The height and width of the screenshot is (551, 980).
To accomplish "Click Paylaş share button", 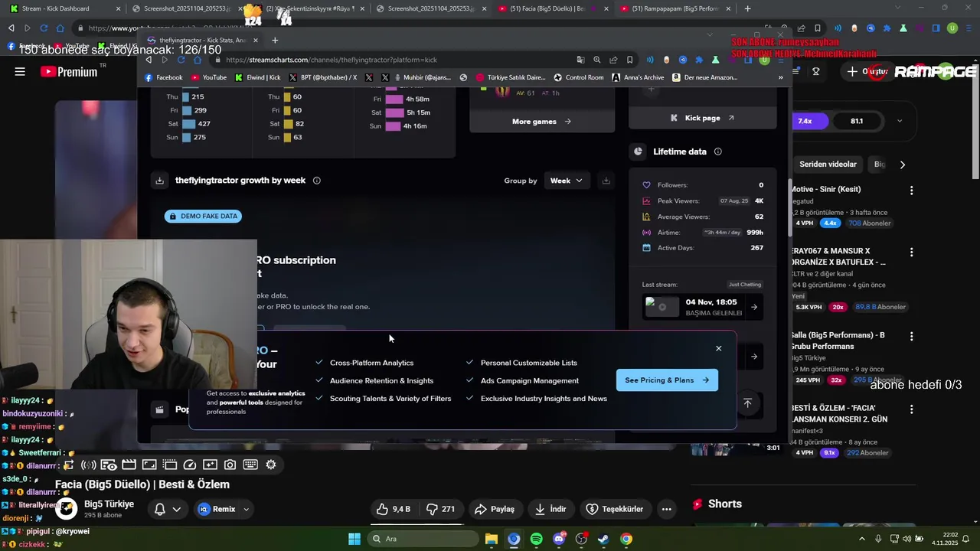I will (495, 509).
